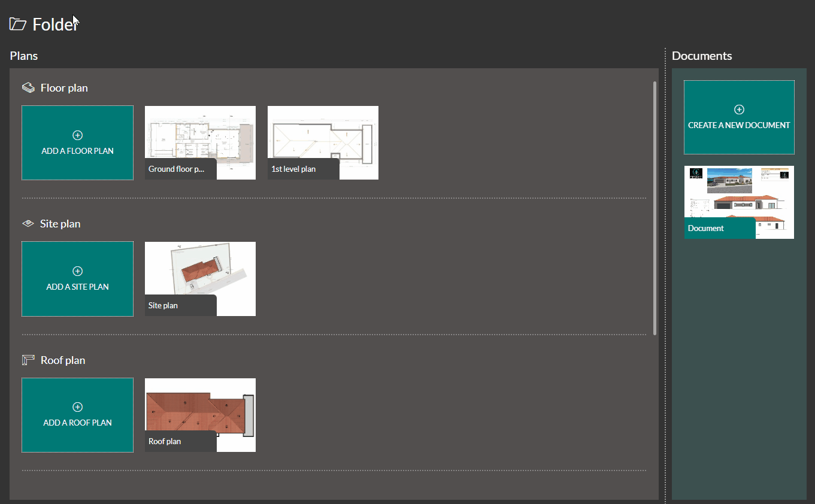The height and width of the screenshot is (504, 815).
Task: Click the folder icon beside the Folder title
Action: pyautogui.click(x=17, y=24)
